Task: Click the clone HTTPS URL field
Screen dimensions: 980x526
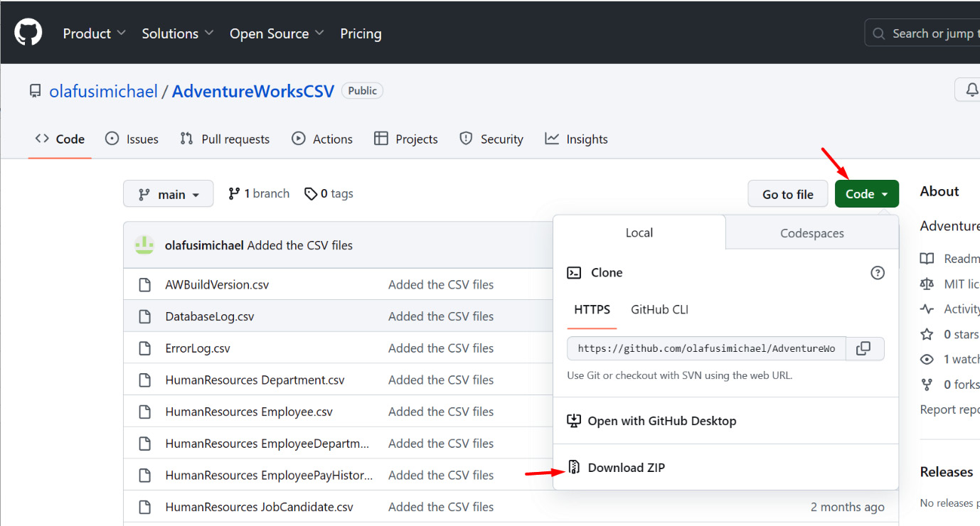Action: pos(706,348)
